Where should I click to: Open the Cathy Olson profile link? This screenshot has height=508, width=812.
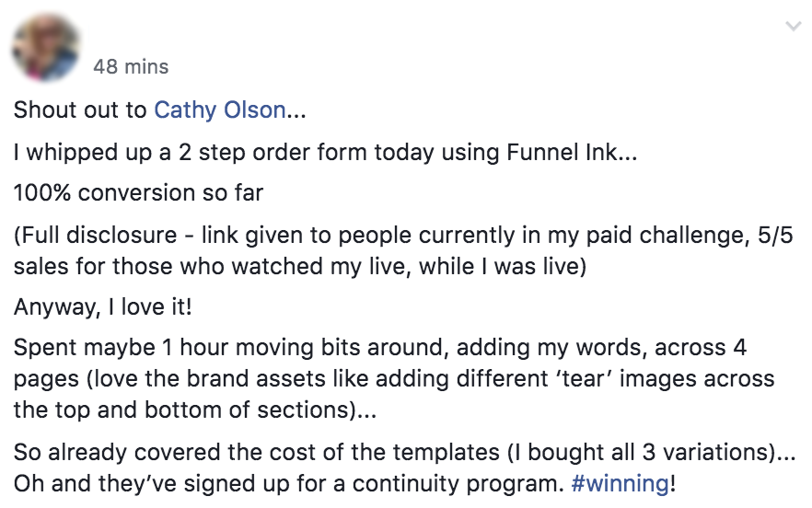click(219, 110)
